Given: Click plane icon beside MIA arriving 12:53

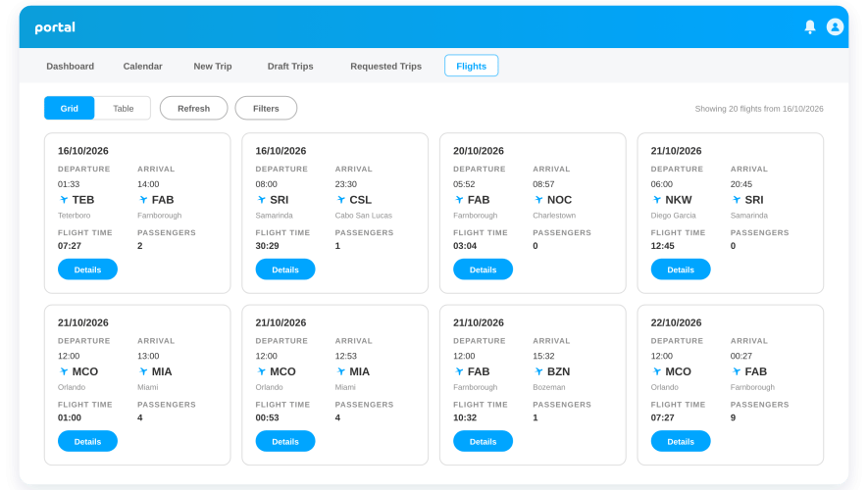Looking at the screenshot, I should (x=341, y=371).
